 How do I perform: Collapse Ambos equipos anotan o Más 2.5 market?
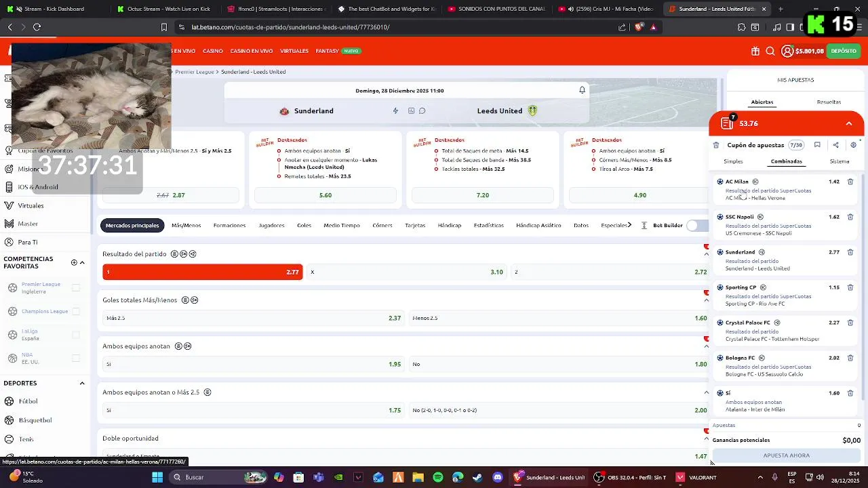706,392
